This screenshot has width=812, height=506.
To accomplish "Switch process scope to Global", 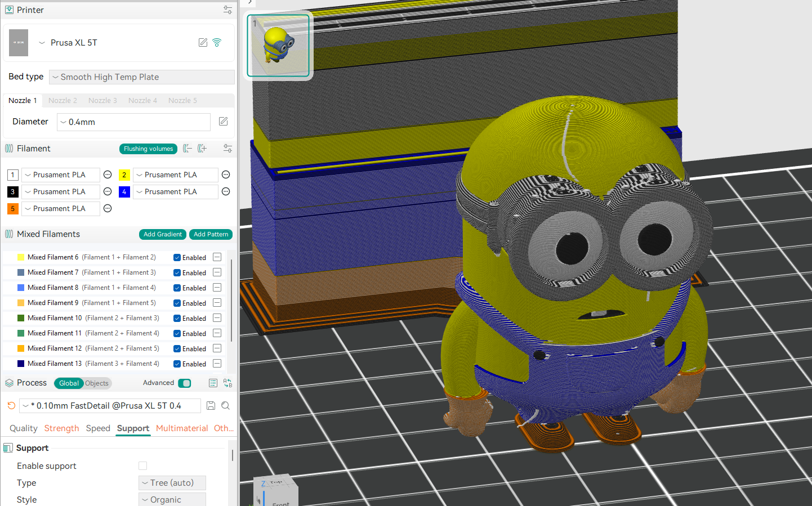I will 69,383.
